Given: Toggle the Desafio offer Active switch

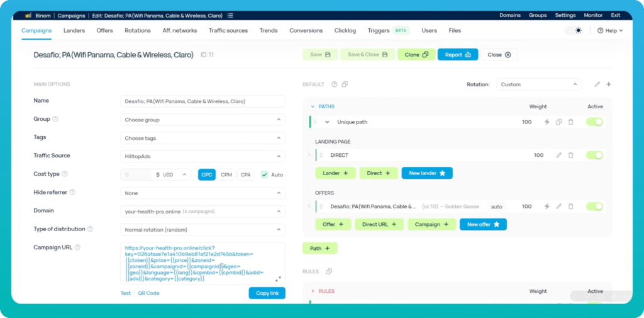Looking at the screenshot, I should [x=594, y=207].
